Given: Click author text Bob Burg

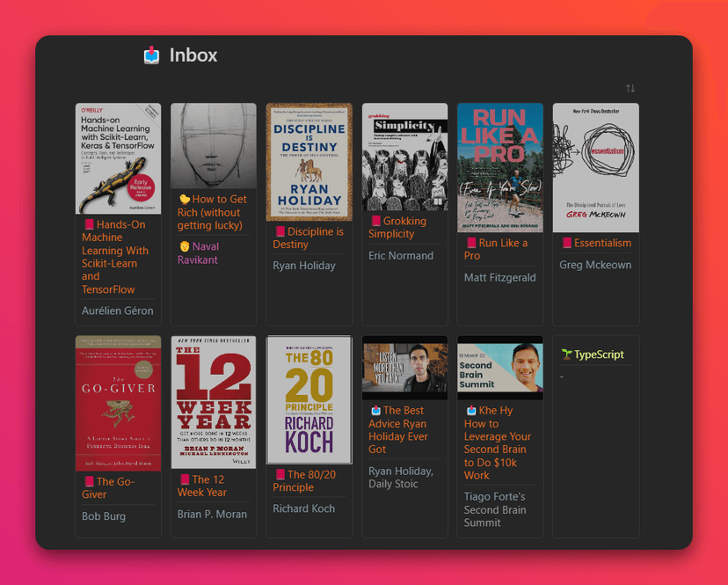Looking at the screenshot, I should coord(104,516).
